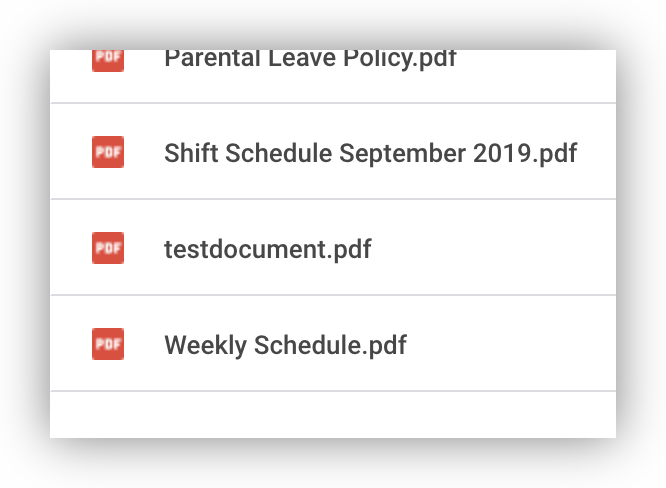Click the PDF icon beside Weekly Schedule.pdf

click(x=108, y=344)
